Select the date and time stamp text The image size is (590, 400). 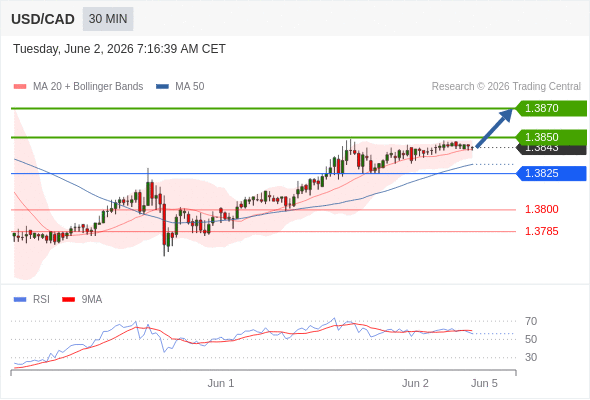119,49
